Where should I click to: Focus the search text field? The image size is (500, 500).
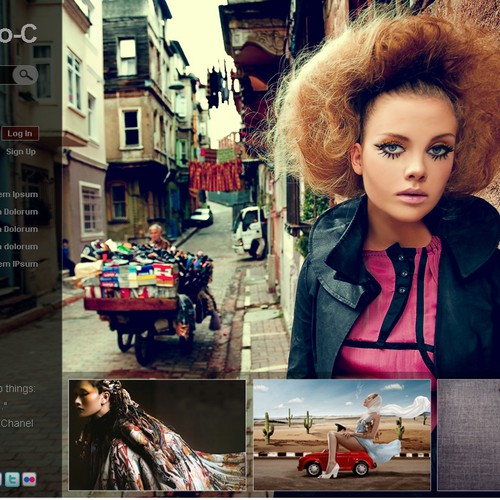[x=7, y=75]
